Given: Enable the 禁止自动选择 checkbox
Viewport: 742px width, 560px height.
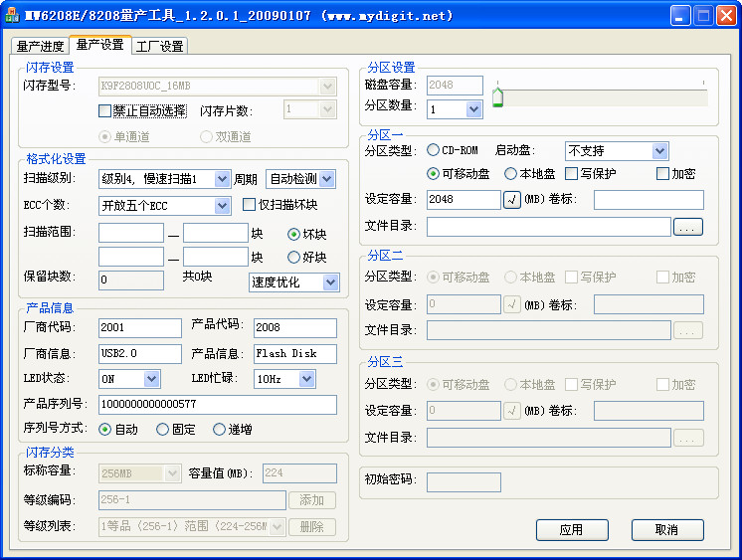Looking at the screenshot, I should pos(105,110).
